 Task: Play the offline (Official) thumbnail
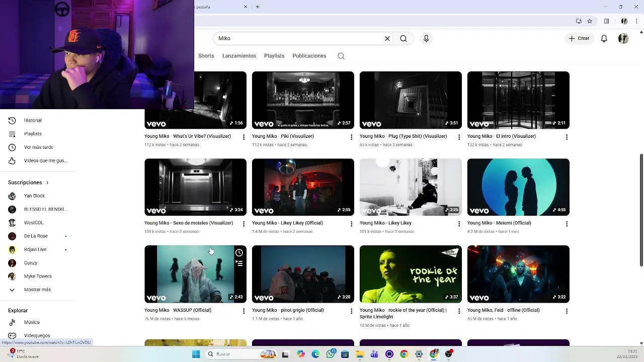(x=518, y=274)
